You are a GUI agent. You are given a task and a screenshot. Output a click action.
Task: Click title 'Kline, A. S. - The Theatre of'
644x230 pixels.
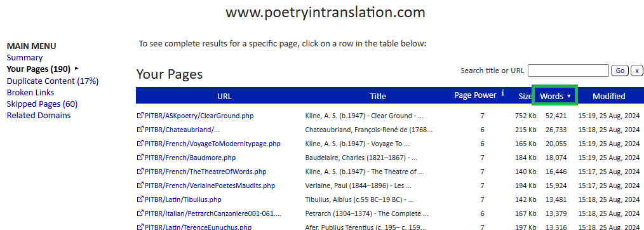click(x=365, y=172)
